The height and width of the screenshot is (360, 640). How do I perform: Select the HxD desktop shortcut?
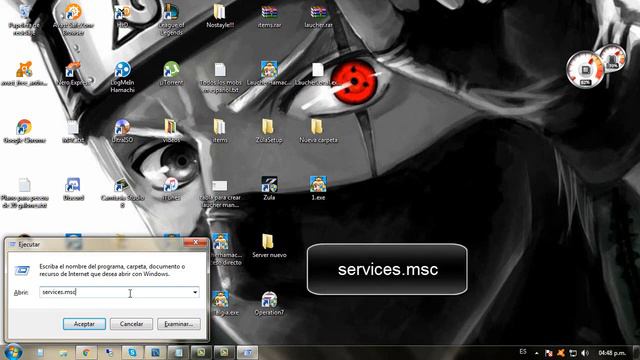pos(122,16)
